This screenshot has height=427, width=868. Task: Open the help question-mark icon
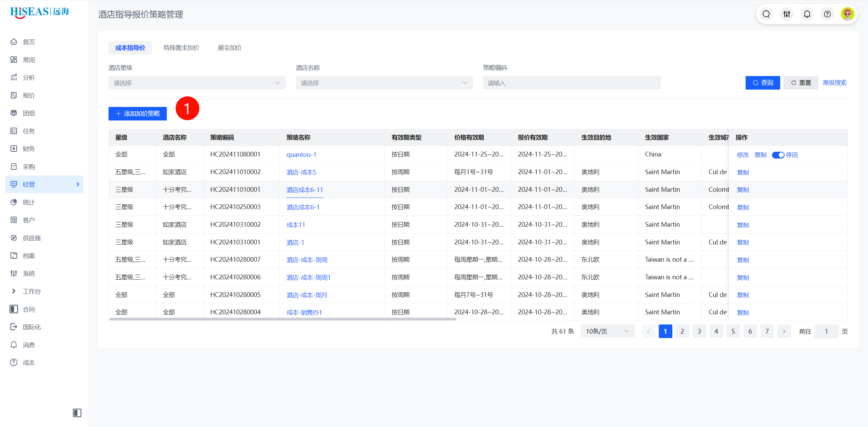(827, 14)
